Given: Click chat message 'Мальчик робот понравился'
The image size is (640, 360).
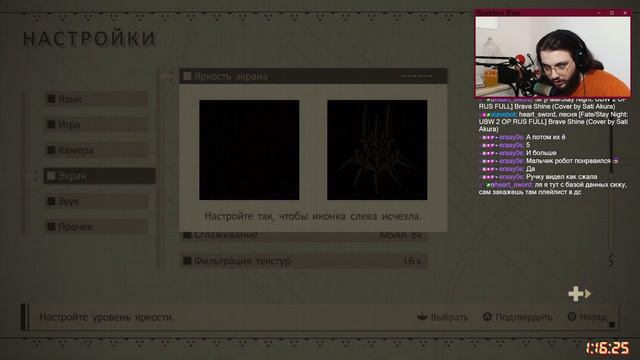Looking at the screenshot, I should pyautogui.click(x=568, y=161).
